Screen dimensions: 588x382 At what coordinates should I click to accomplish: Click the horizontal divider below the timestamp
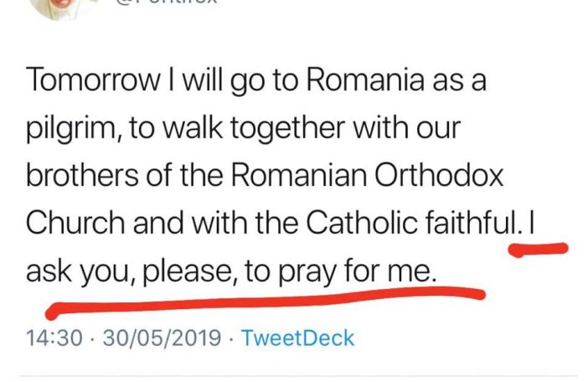pyautogui.click(x=298, y=375)
